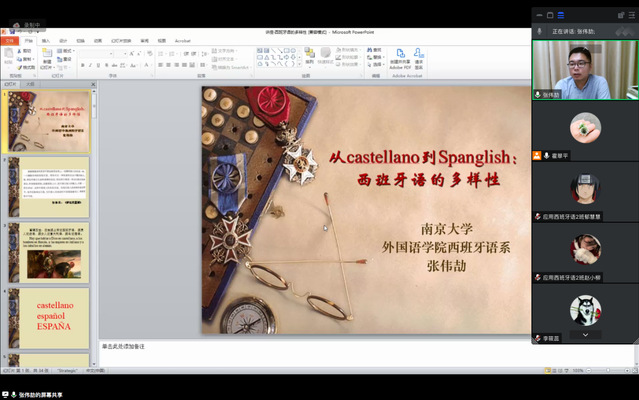Image resolution: width=639 pixels, height=400 pixels.
Task: Click the Select (选择) button
Action: tap(375, 65)
